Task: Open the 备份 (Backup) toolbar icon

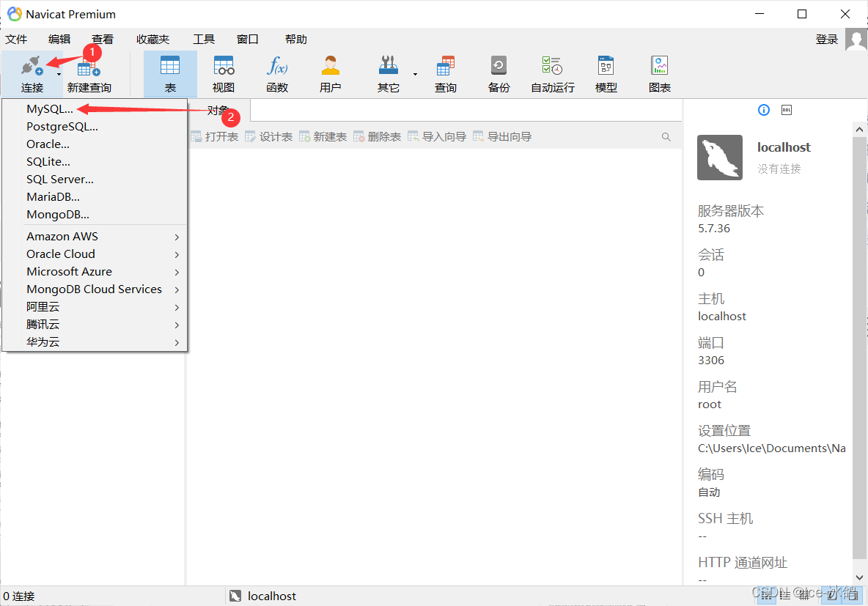Action: pos(499,65)
